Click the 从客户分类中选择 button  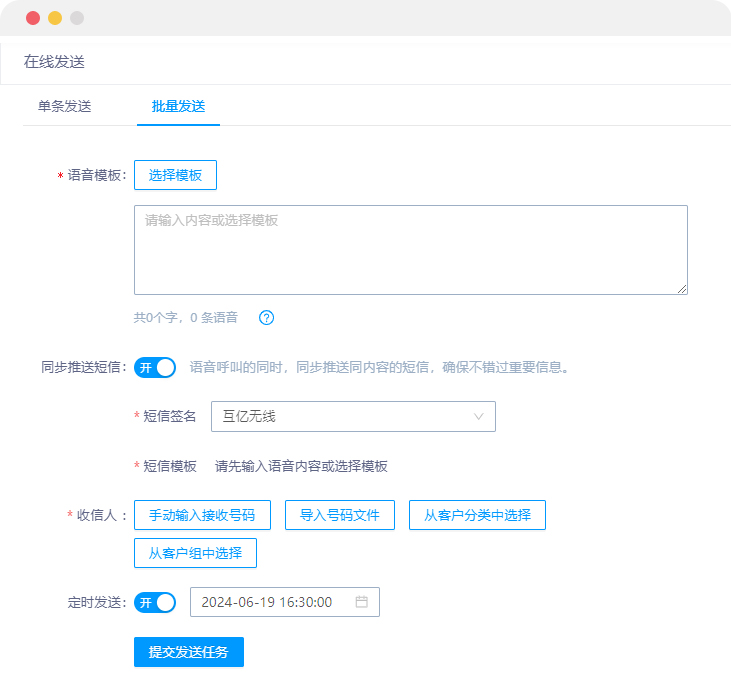click(477, 516)
